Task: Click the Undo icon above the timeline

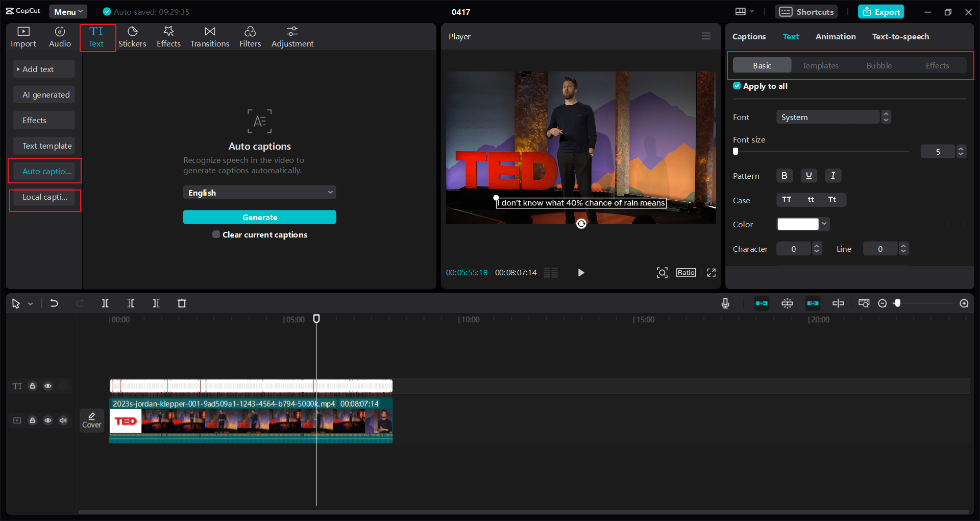Action: coord(55,303)
